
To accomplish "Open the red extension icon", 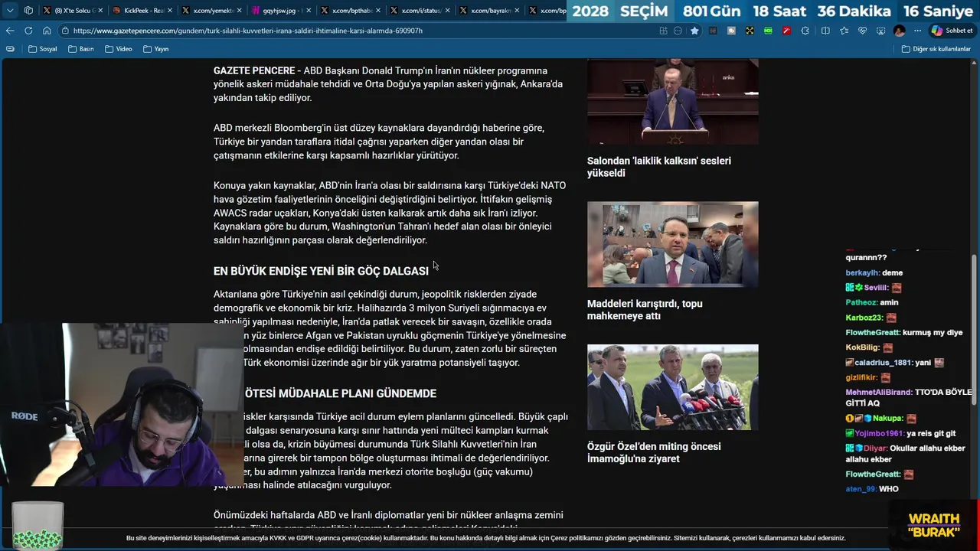I will pos(786,31).
